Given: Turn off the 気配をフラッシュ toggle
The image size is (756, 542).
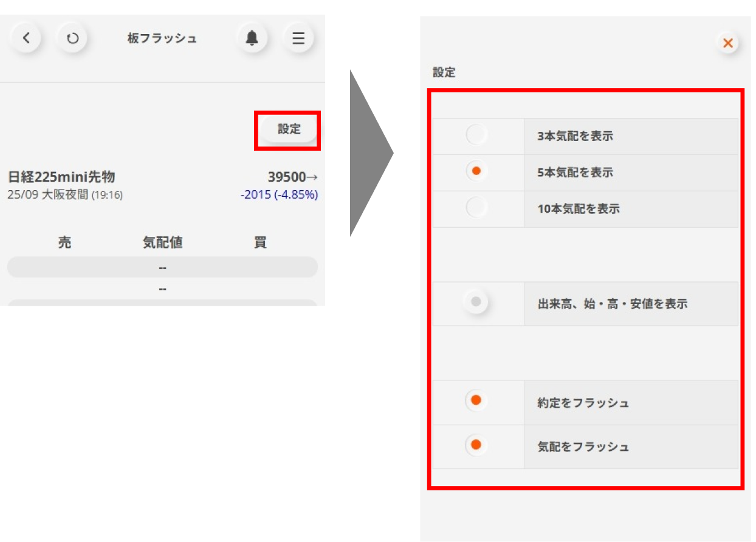Looking at the screenshot, I should coord(476,445).
